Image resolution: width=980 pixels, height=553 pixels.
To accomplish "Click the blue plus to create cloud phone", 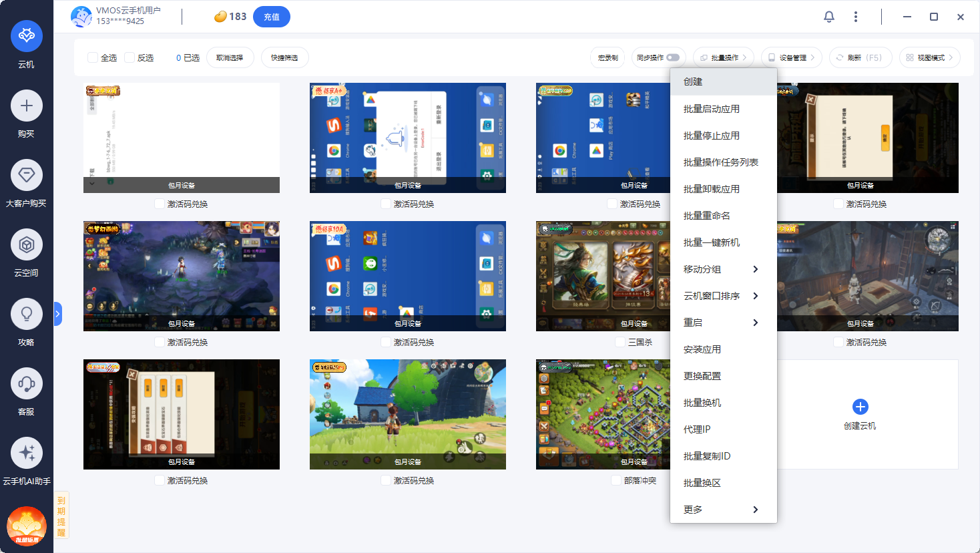I will pyautogui.click(x=861, y=407).
